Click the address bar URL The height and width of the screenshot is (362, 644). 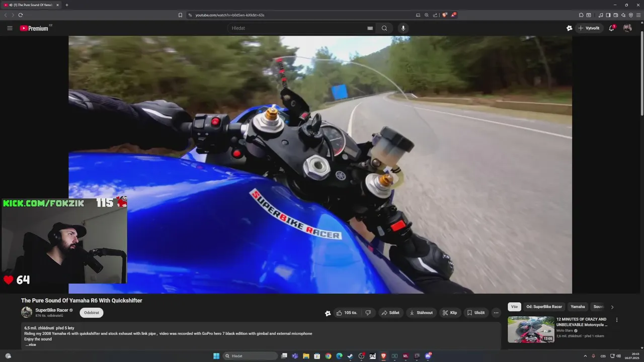tap(230, 15)
